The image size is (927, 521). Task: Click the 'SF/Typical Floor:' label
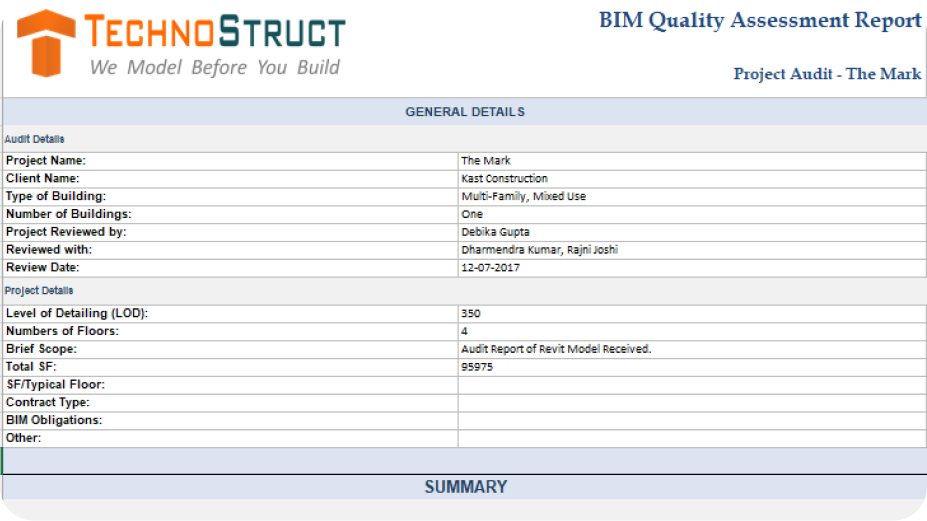click(56, 384)
